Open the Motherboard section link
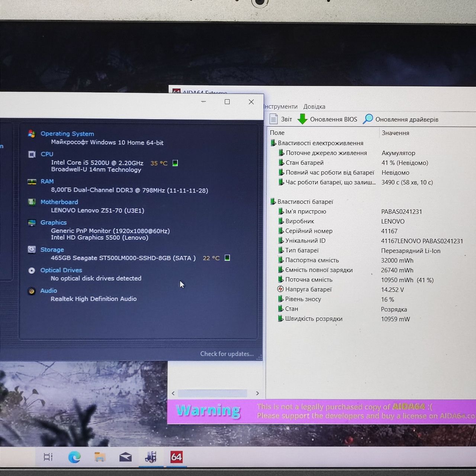Viewport: 476px width, 476px height. (x=59, y=202)
